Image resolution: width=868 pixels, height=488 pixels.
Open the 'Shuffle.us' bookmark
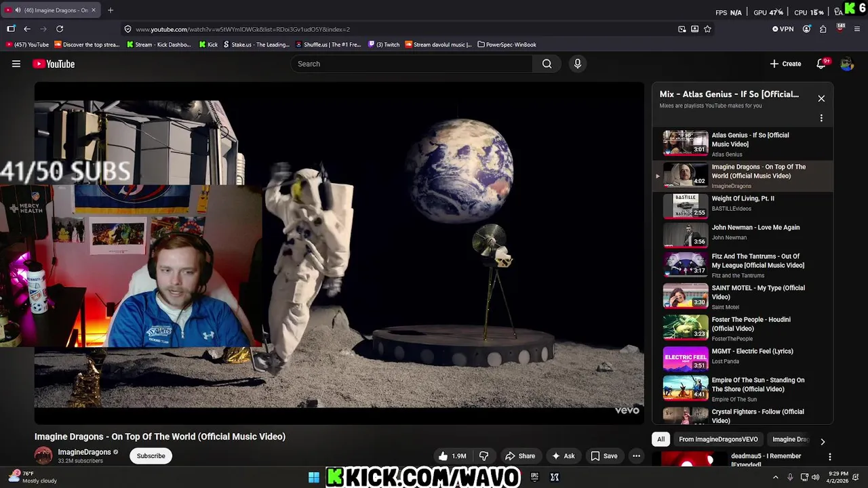tap(328, 45)
